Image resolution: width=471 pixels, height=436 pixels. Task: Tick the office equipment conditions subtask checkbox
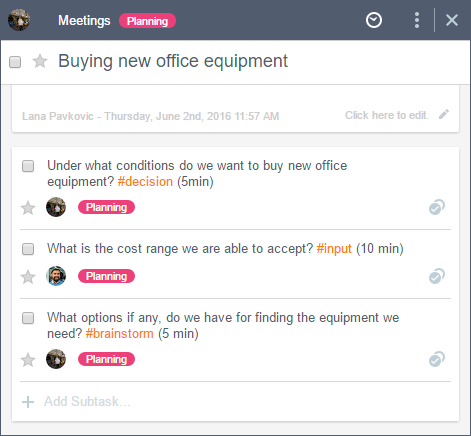(28, 166)
